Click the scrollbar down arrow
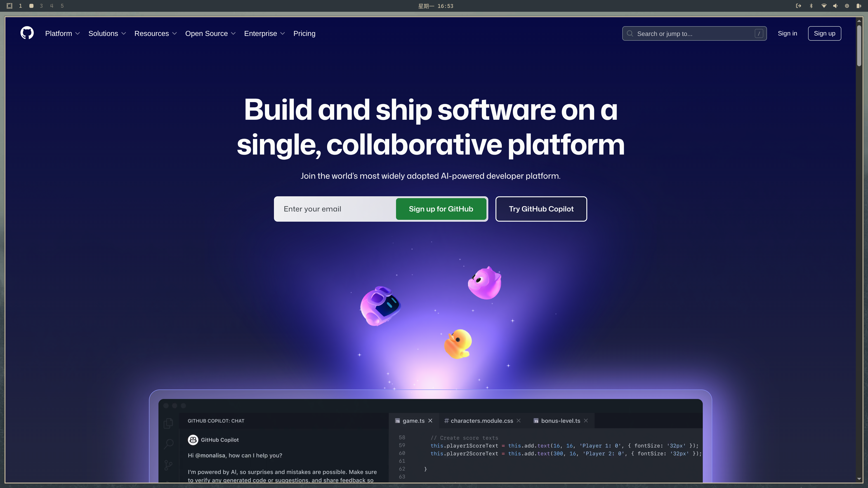The height and width of the screenshot is (488, 868). (x=859, y=479)
